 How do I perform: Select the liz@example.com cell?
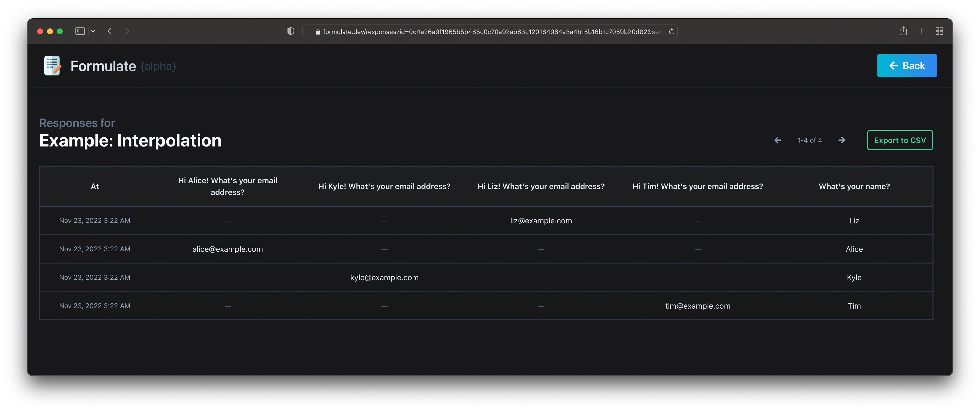[541, 221]
